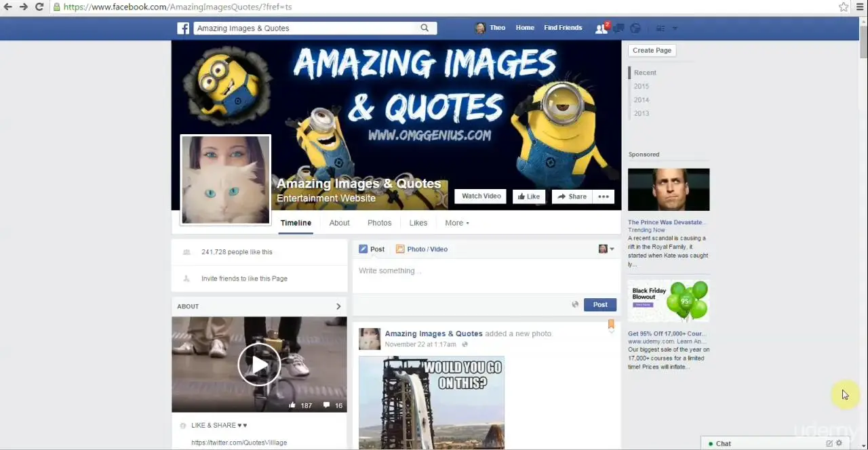868x450 pixels.
Task: Click the search magnifier icon
Action: 425,28
